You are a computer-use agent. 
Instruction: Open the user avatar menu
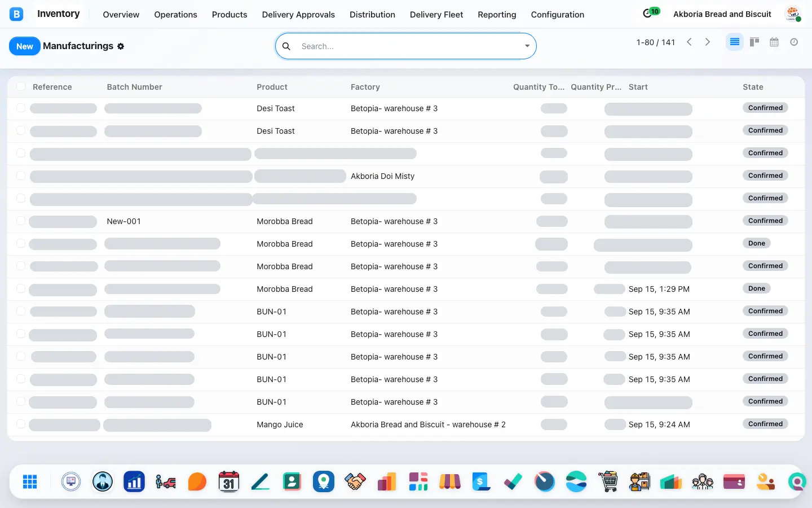pos(793,14)
